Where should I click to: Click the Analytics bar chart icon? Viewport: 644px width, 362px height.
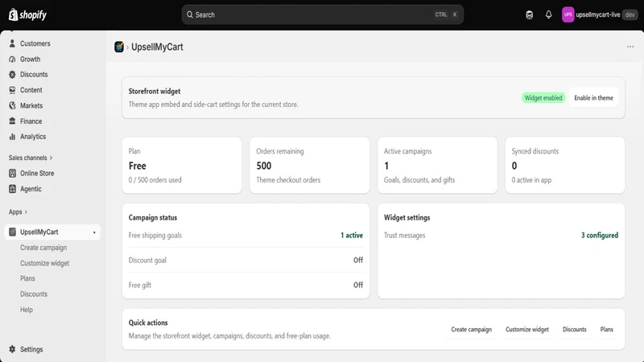[x=12, y=137]
